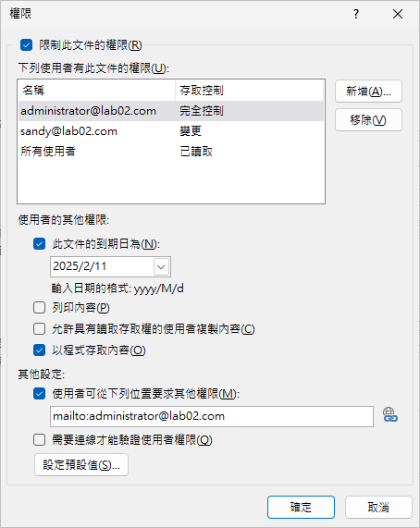Select sandy@lab02.com user row
The height and width of the screenshot is (528, 420).
[x=171, y=131]
